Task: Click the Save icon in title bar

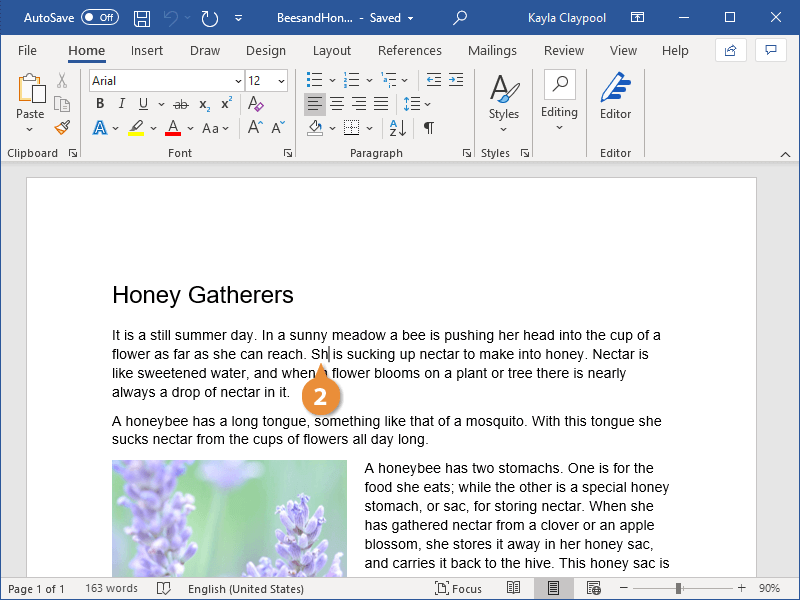Action: point(142,18)
